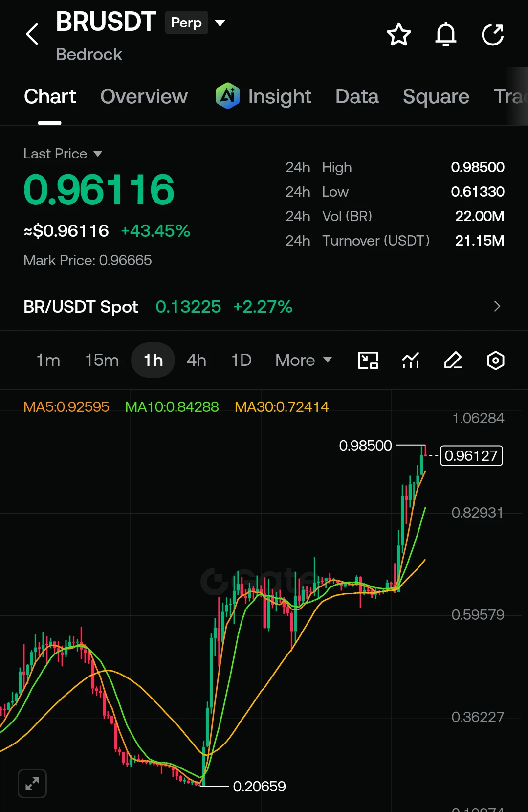
Task: Tap the chart low marker 0.20659
Action: click(260, 787)
